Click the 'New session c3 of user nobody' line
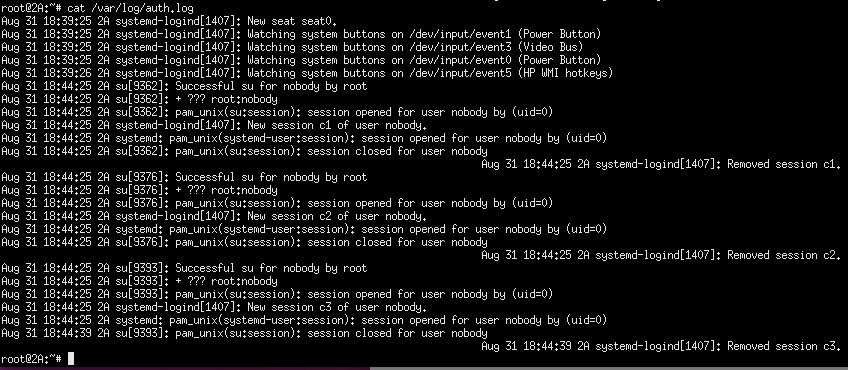The width and height of the screenshot is (848, 370). tap(214, 307)
